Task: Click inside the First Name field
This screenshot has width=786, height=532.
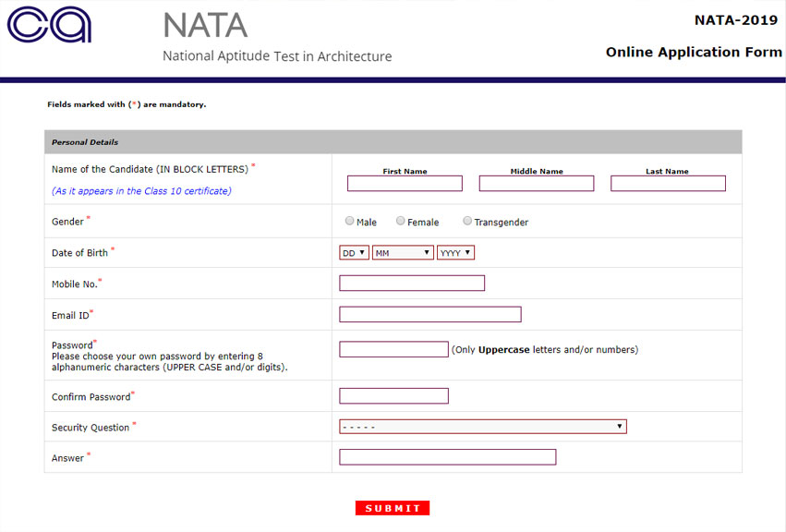Action: pos(405,183)
